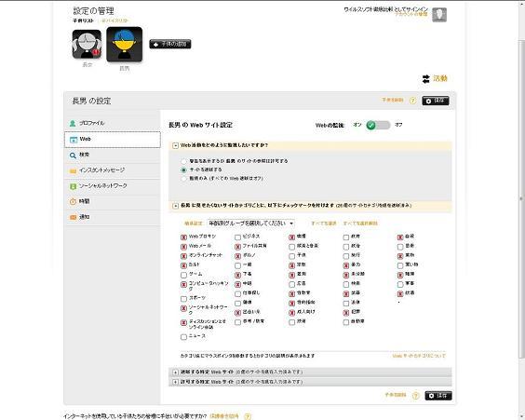This screenshot has width=525, height=420.
Task: Check the スポーツ category checkbox
Action: pos(183,298)
